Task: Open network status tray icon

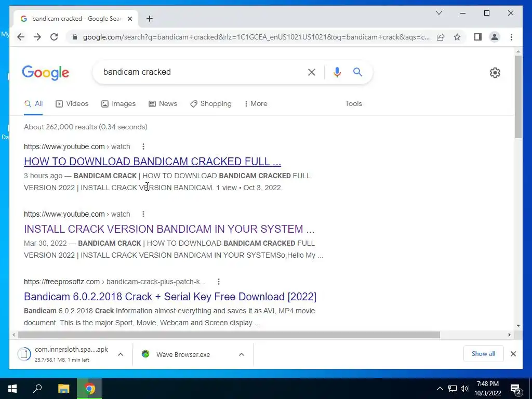Action: 453,389
